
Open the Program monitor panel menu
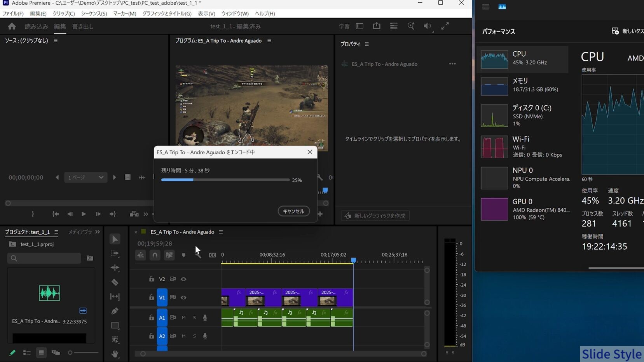click(269, 40)
